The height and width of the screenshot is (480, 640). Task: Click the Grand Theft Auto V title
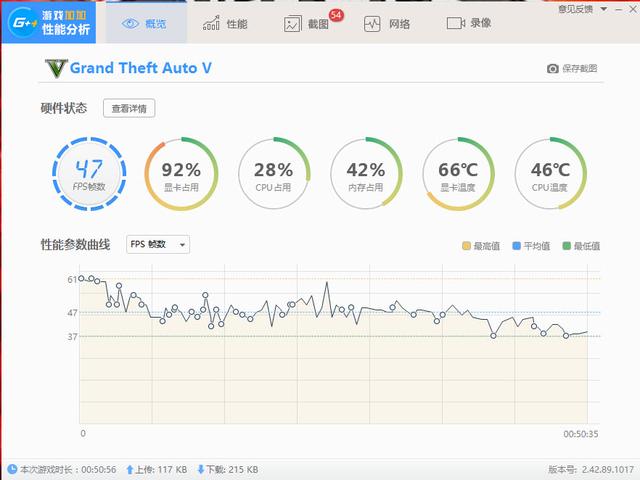click(141, 68)
